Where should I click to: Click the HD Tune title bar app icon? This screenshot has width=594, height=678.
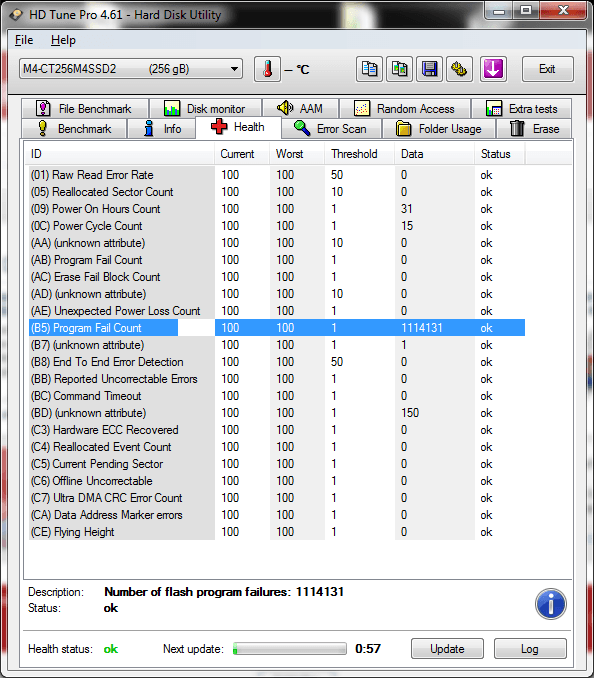coord(16,15)
